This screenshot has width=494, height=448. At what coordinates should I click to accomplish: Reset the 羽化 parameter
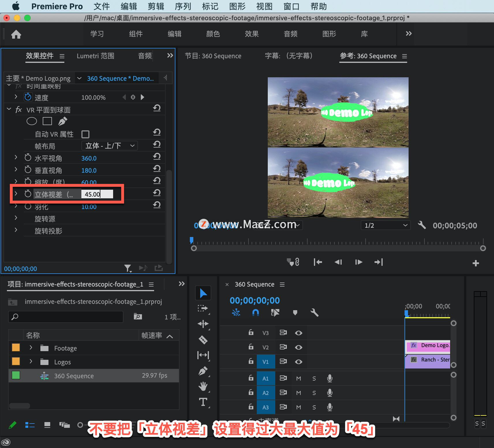point(157,205)
